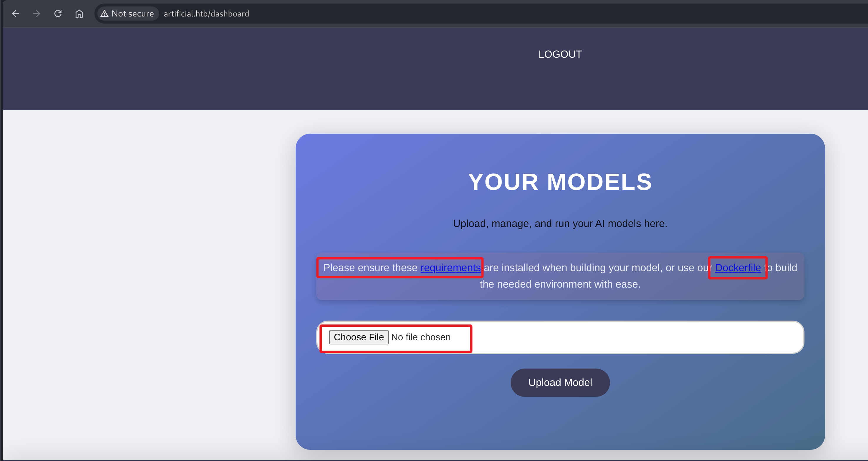Go back to the previous page

[x=16, y=14]
